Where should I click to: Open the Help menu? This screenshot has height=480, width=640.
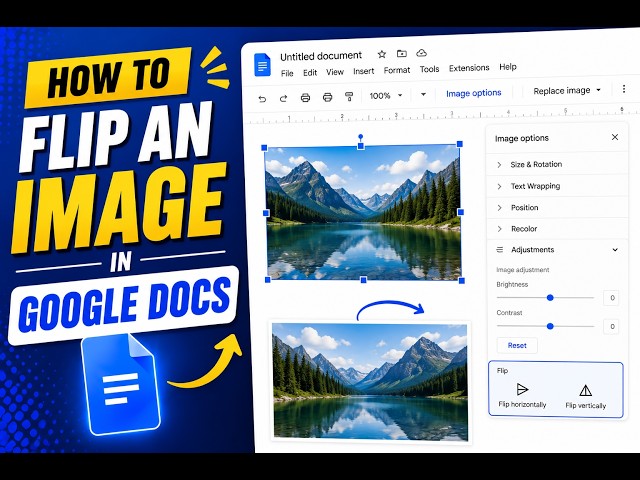tap(508, 67)
